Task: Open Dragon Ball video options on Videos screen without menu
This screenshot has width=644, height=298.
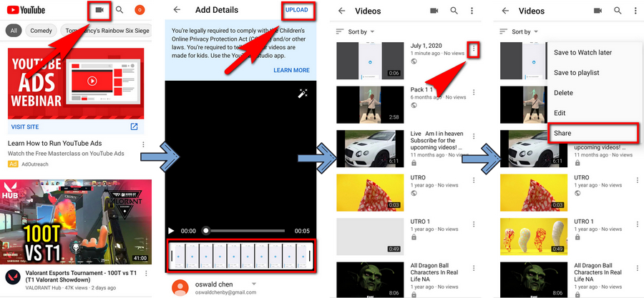Action: (474, 268)
